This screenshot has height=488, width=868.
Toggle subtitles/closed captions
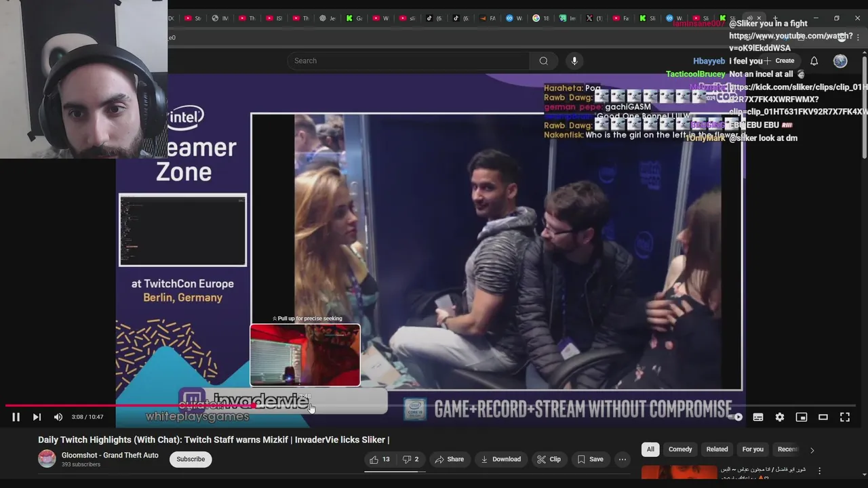[758, 418]
